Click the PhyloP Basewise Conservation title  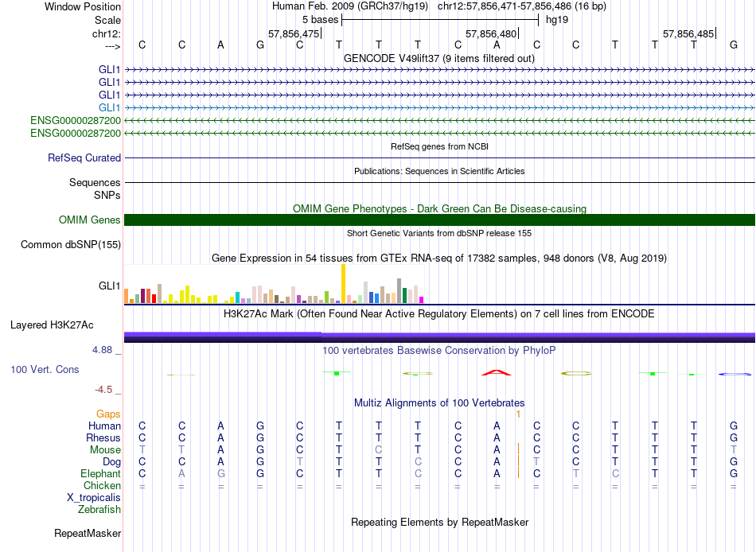[x=439, y=351]
